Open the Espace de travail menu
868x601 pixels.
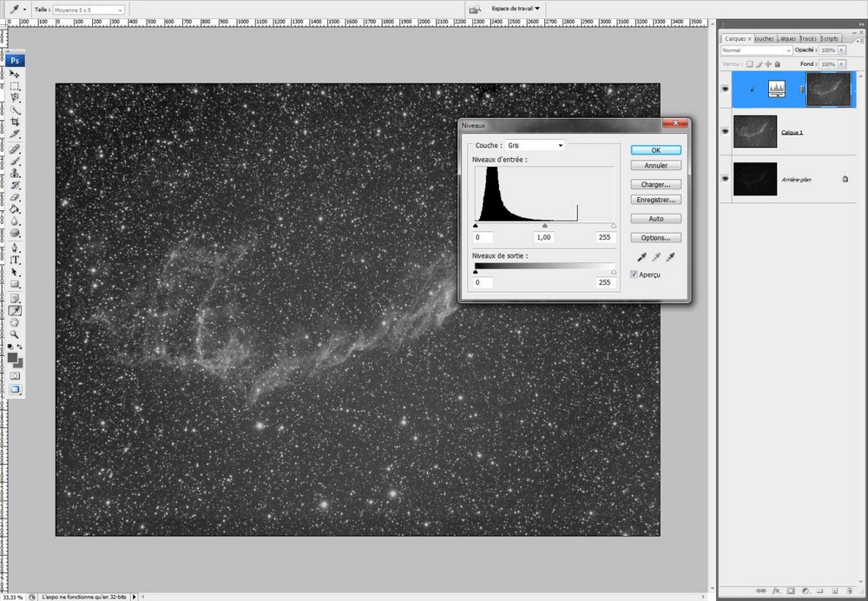(516, 9)
